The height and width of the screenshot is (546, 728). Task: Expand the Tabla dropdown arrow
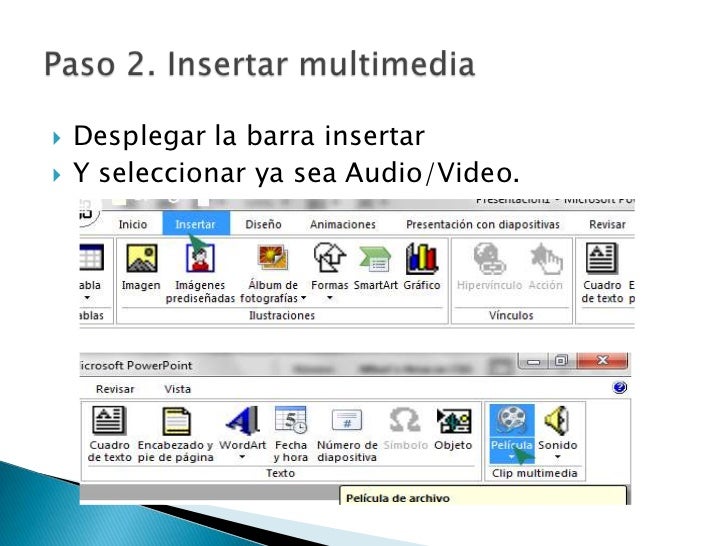point(87,298)
